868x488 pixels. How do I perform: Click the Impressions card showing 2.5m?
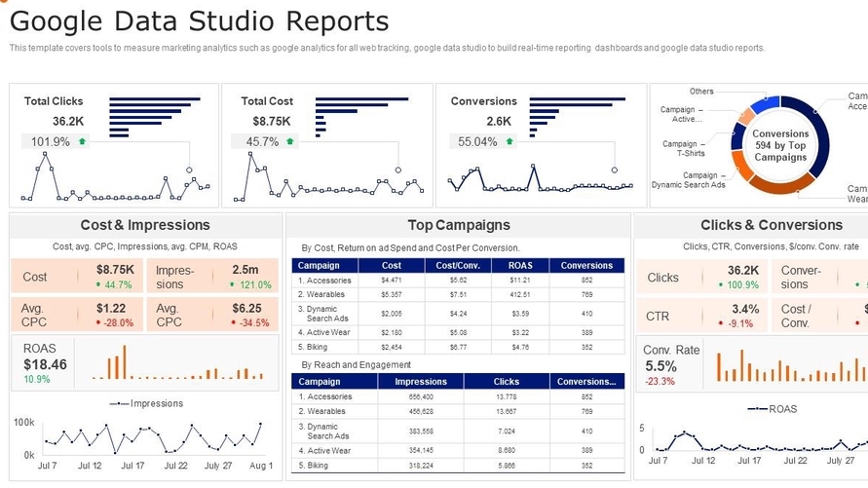click(212, 276)
